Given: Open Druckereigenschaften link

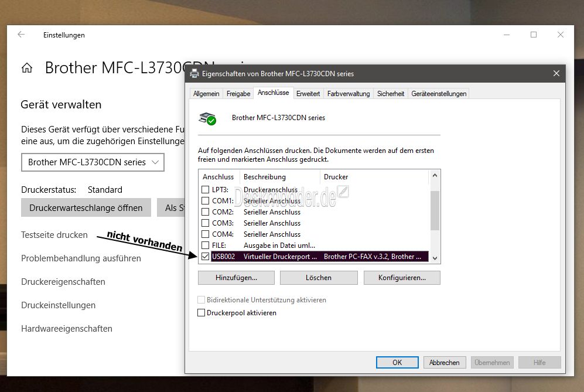Looking at the screenshot, I should (x=63, y=282).
